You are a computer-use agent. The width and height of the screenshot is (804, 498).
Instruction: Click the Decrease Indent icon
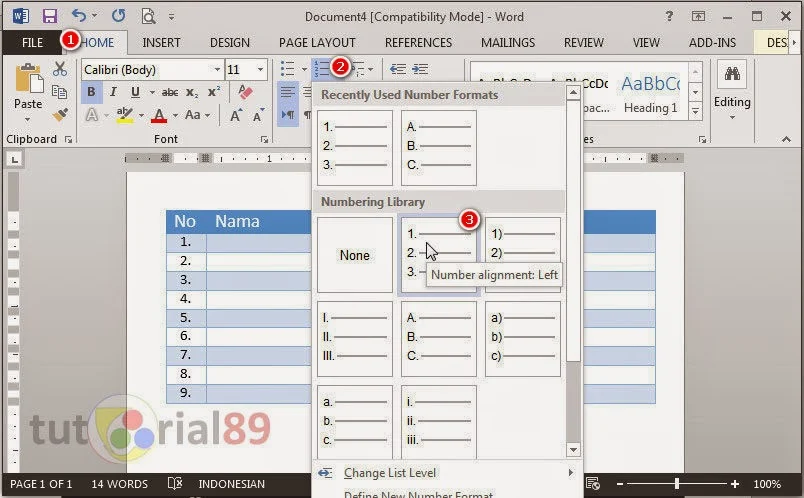(398, 69)
